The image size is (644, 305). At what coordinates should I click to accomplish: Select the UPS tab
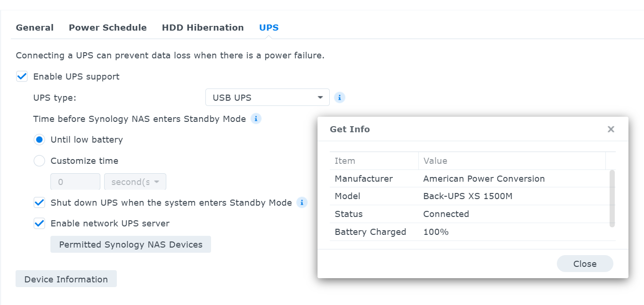(269, 27)
